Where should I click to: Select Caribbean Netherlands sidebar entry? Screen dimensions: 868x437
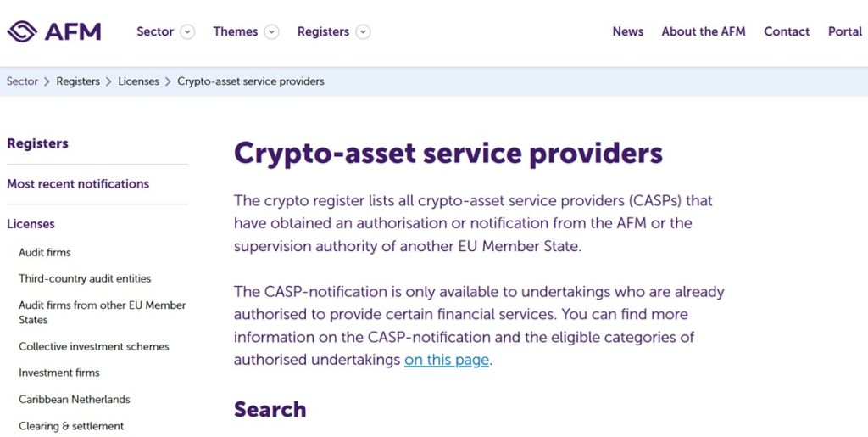tap(75, 399)
